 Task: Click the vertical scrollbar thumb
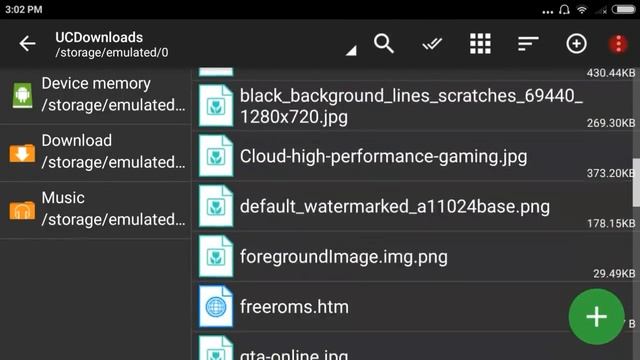pos(636,182)
